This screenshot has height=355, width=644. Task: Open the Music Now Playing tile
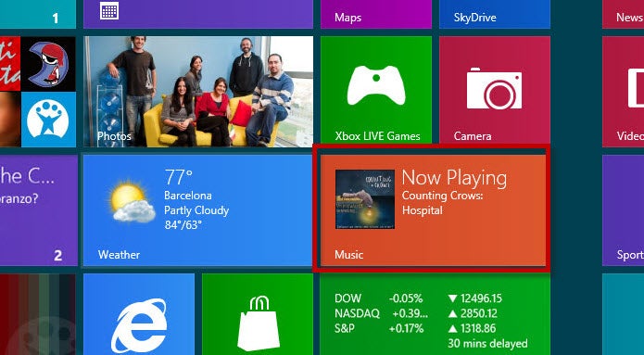click(433, 210)
